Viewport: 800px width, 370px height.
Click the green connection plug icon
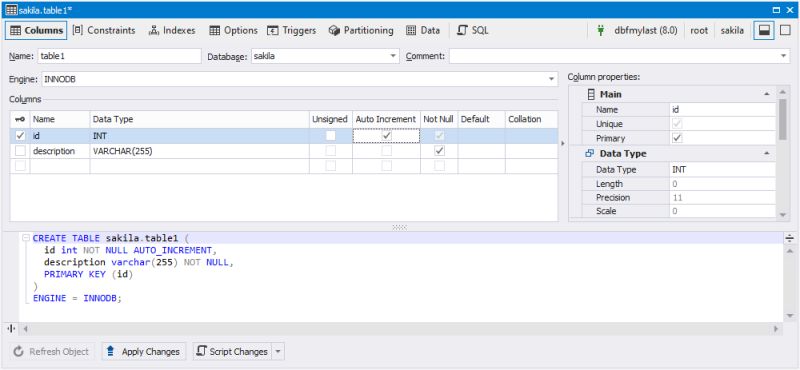coord(601,31)
